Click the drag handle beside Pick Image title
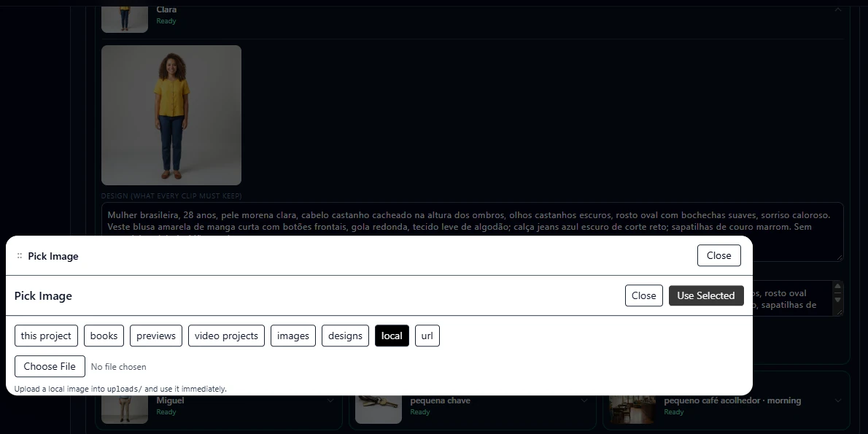Screen dimensions: 868x434 20,256
